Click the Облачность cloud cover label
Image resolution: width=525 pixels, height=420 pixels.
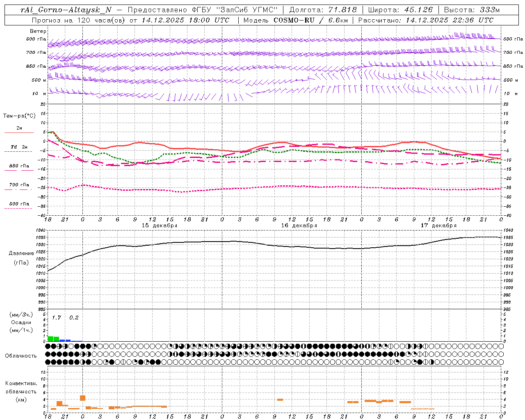click(x=21, y=356)
